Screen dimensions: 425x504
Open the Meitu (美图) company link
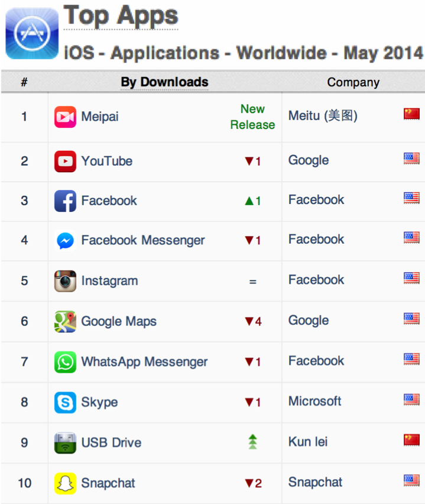[323, 116]
